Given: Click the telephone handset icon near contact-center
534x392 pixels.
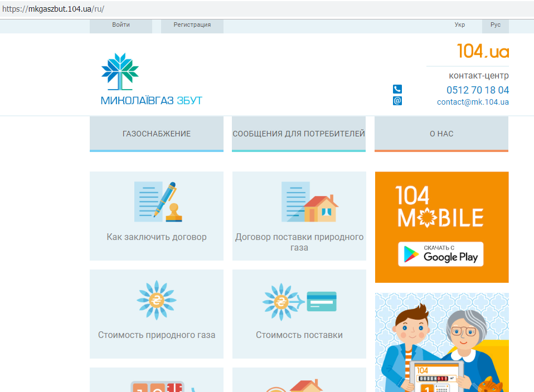Looking at the screenshot, I should [397, 89].
